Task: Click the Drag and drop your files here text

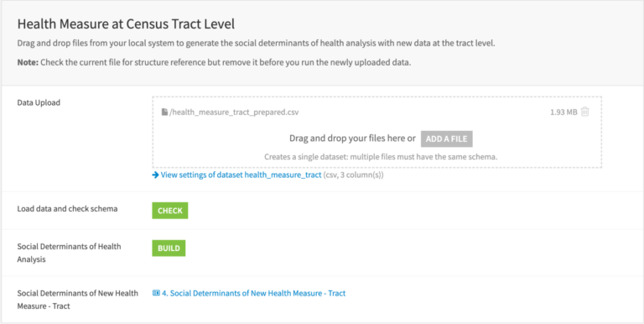Action: coord(353,138)
